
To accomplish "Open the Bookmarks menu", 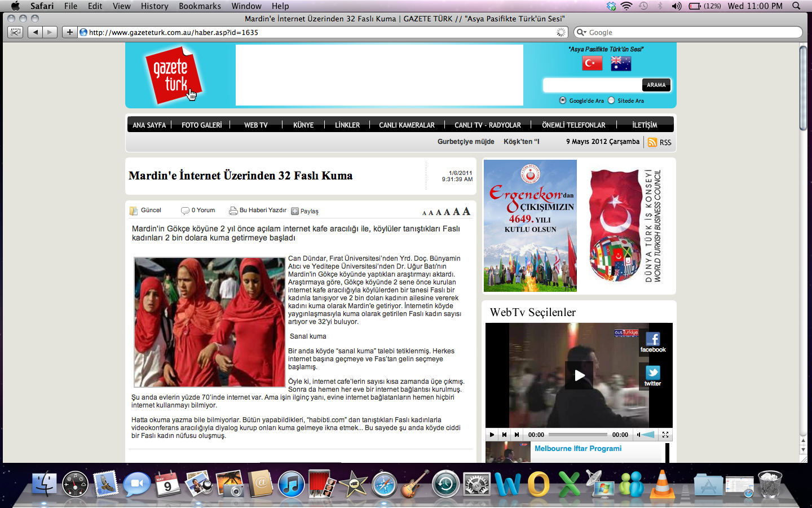I will [x=200, y=6].
